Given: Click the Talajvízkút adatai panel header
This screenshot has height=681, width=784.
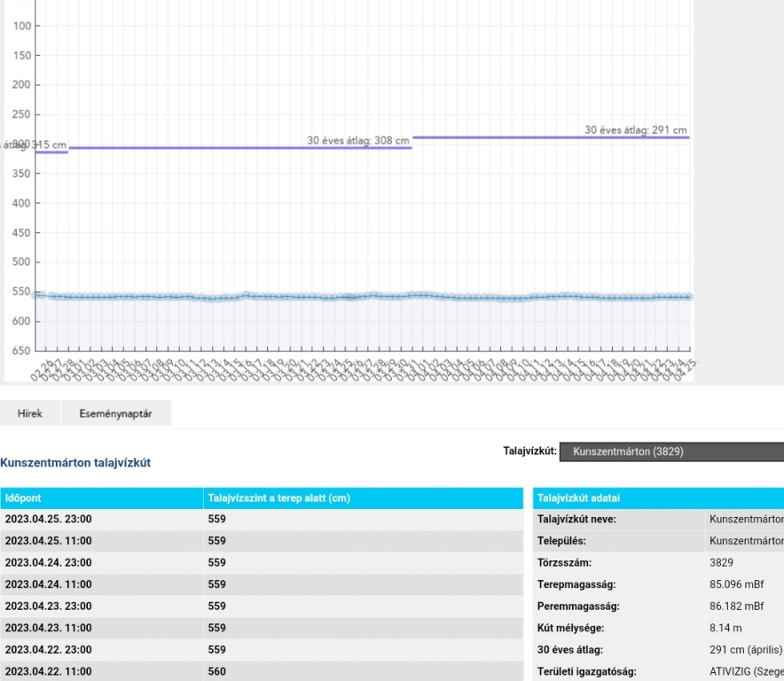Looking at the screenshot, I should tap(578, 498).
